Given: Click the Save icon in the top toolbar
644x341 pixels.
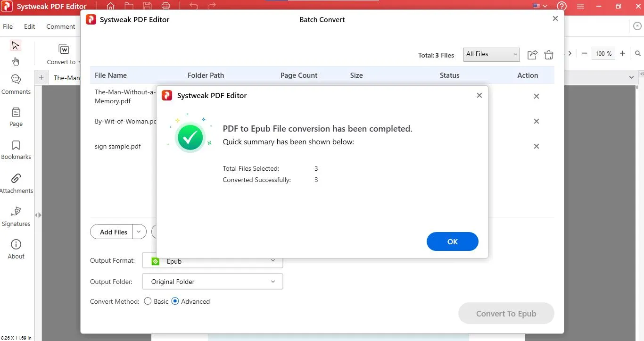Looking at the screenshot, I should coord(147,6).
